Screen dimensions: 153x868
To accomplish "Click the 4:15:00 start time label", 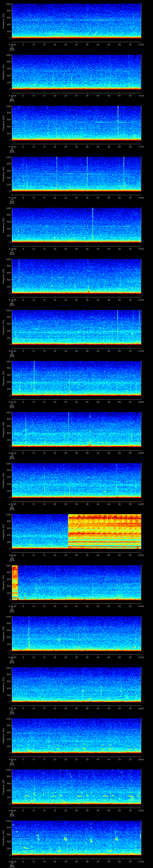I will (12, 96).
